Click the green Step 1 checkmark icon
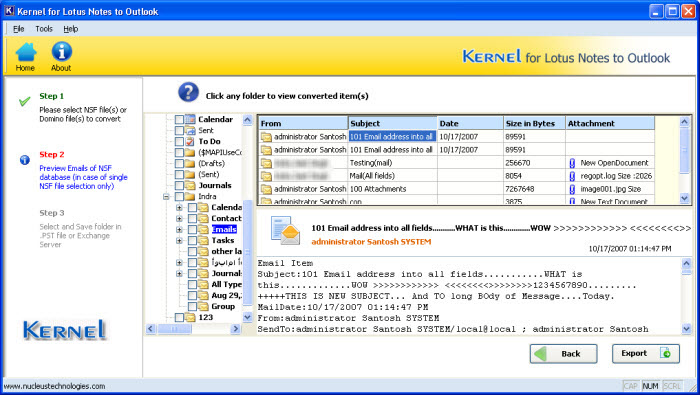Image resolution: width=700 pixels, height=395 pixels. [x=25, y=102]
